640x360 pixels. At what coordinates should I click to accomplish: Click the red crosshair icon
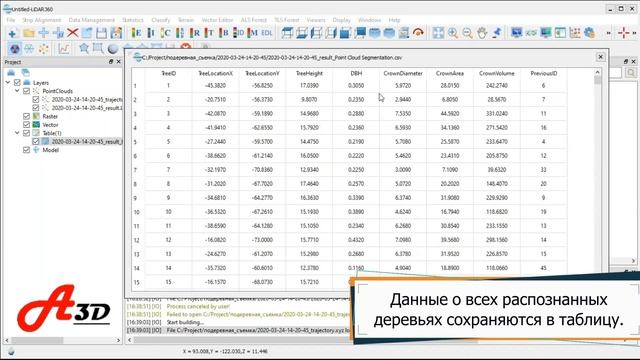[623, 33]
